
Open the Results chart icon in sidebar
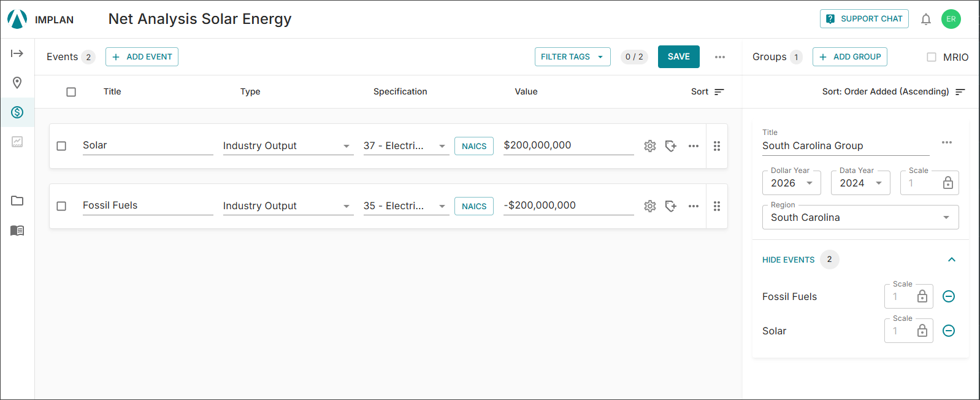point(17,142)
